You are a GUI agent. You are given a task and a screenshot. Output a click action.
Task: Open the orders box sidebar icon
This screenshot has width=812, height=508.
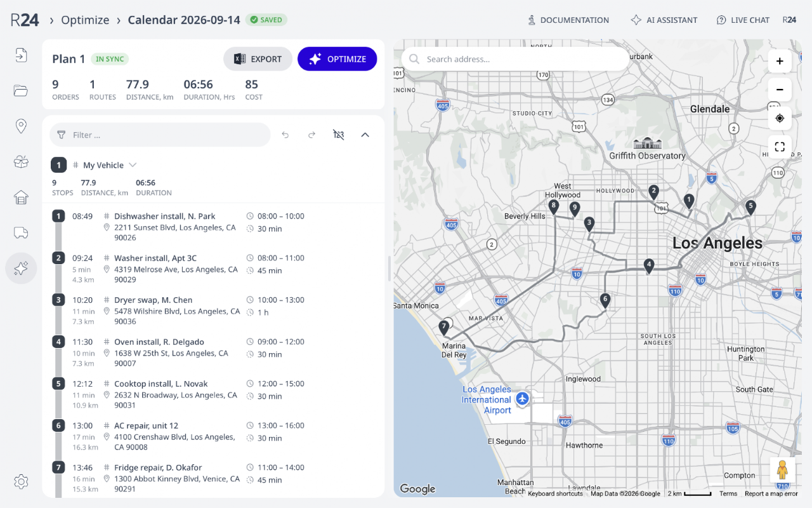click(x=21, y=162)
